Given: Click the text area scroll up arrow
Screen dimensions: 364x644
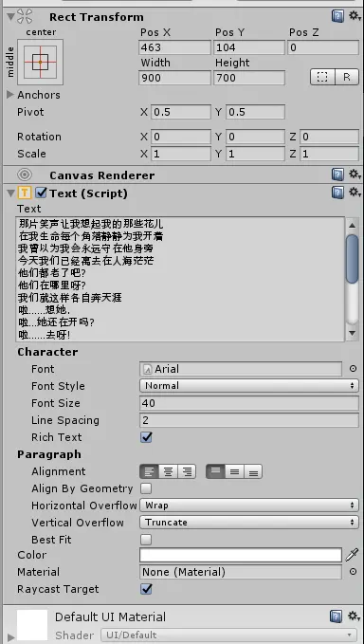Looking at the screenshot, I should tap(352, 225).
